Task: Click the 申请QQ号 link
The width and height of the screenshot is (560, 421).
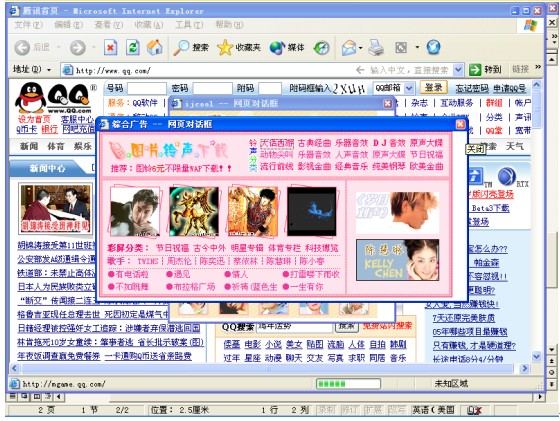Action: coord(510,89)
